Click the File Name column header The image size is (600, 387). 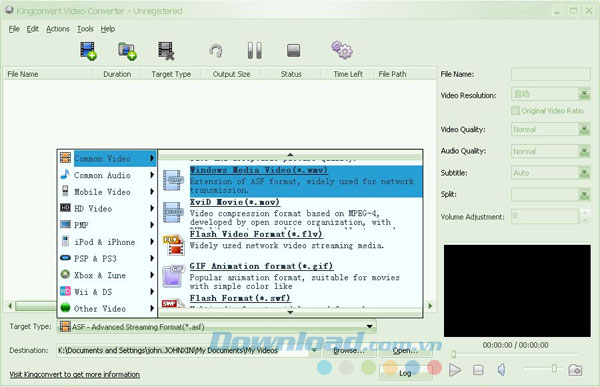tap(48, 74)
